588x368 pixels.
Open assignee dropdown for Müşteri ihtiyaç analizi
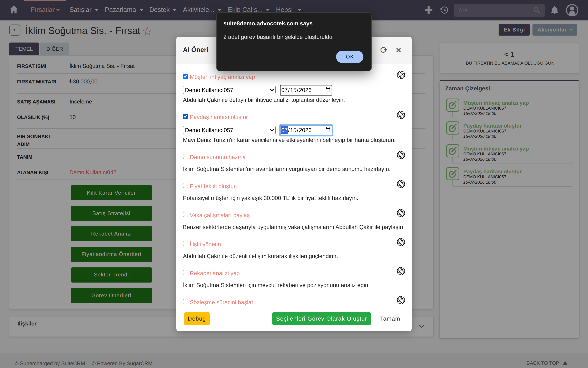[x=229, y=90]
